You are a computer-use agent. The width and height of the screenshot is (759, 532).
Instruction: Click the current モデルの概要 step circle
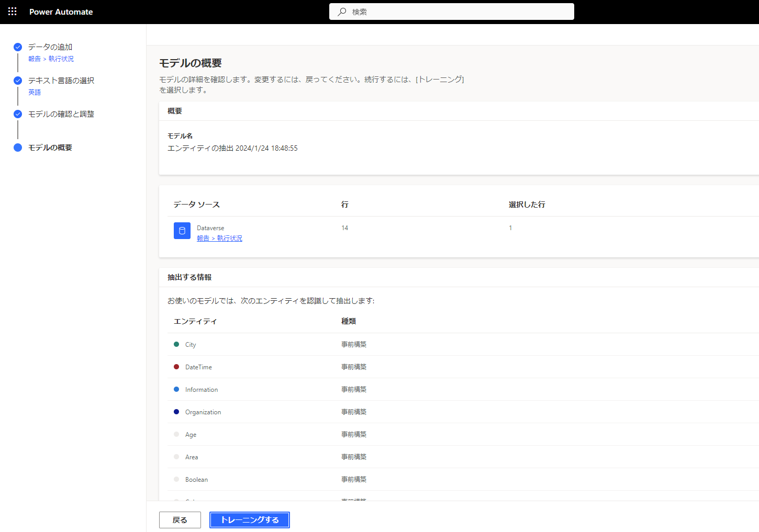[x=18, y=148]
